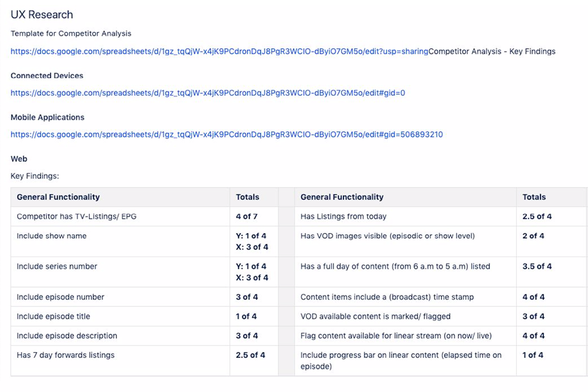
Task: Click the left Totals column header
Action: click(x=254, y=197)
